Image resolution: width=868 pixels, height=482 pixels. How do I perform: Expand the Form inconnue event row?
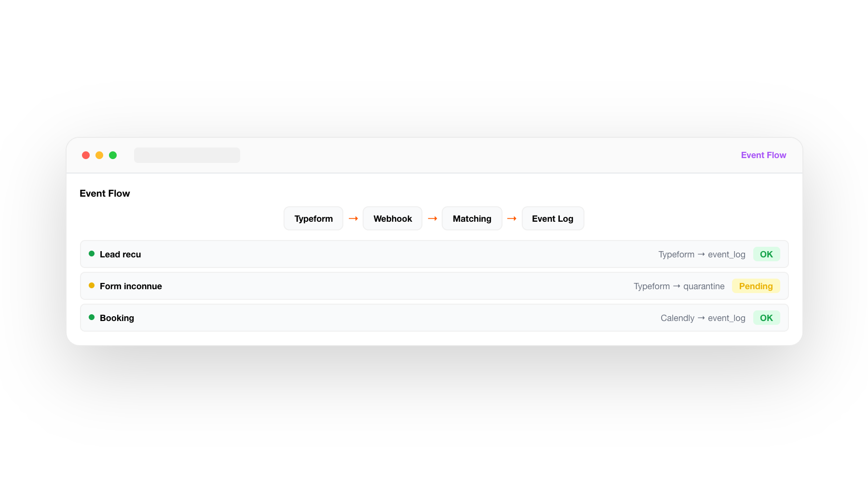(386, 285)
